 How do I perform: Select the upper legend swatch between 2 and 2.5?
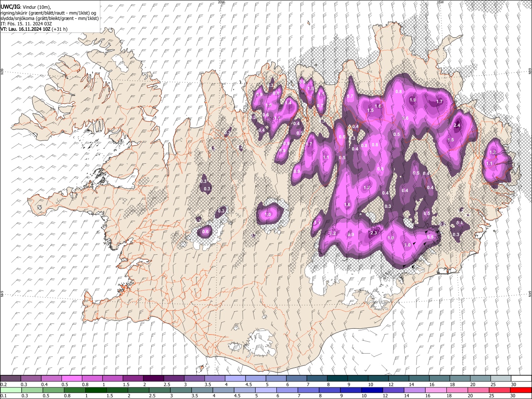coord(153,378)
